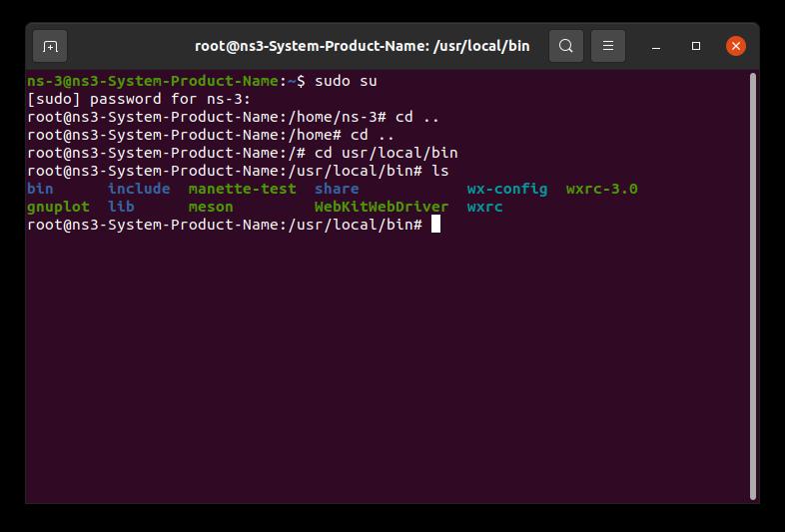Image resolution: width=785 pixels, height=532 pixels.
Task: Minimize the terminal window
Action: [656, 46]
